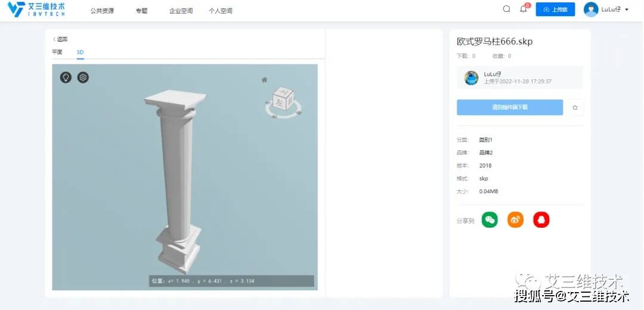Click the format value skp
The height and width of the screenshot is (310, 644).
[x=484, y=179]
